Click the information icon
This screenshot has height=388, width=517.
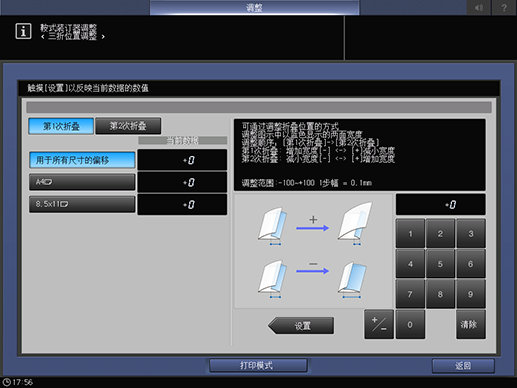[x=23, y=31]
